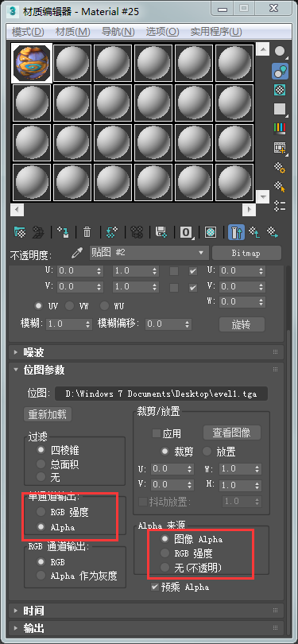Select the UV mapping plane radio button
This screenshot has height=644, width=298.
[x=39, y=305]
